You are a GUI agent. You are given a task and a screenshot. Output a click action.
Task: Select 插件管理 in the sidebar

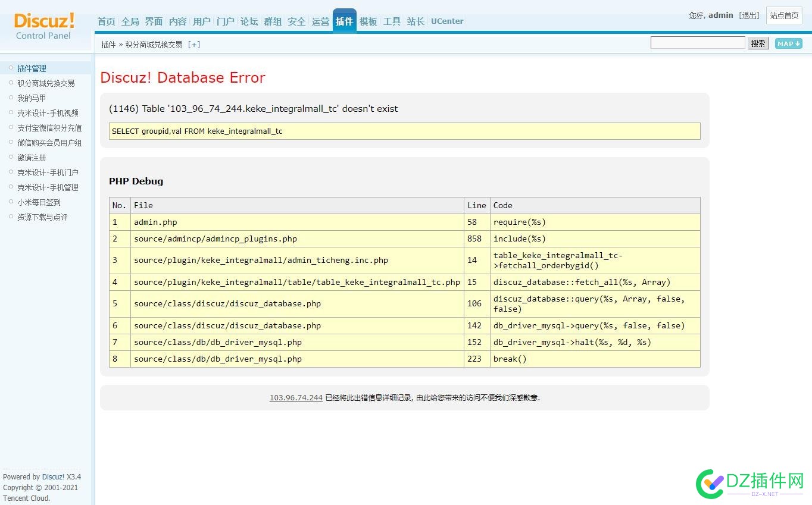(x=32, y=68)
